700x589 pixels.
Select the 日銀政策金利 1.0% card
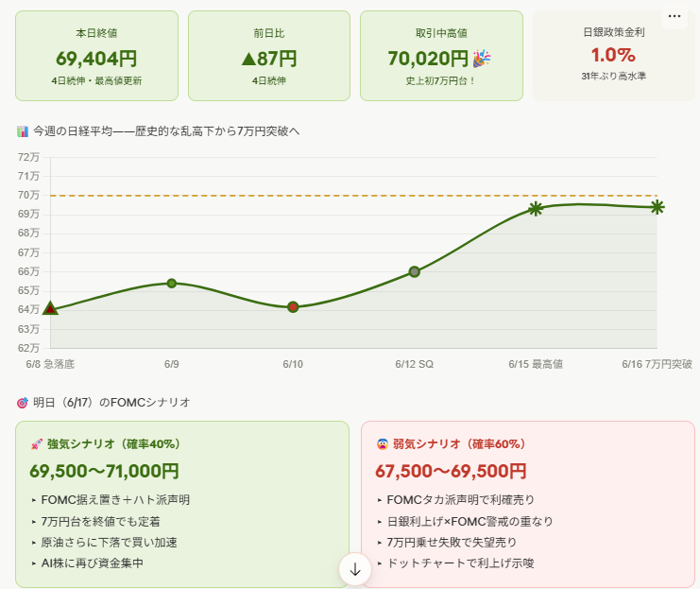[614, 56]
